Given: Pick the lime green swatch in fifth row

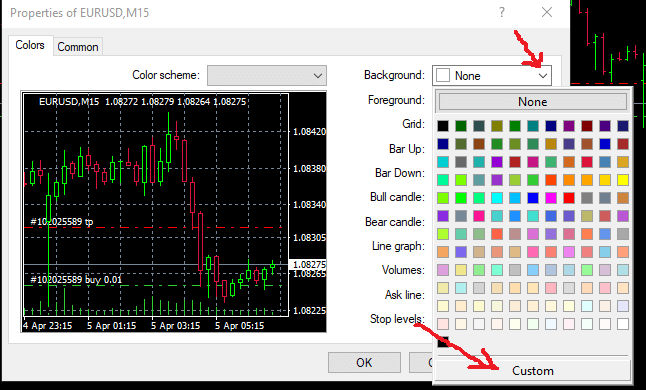Looking at the screenshot, I should [461, 198].
